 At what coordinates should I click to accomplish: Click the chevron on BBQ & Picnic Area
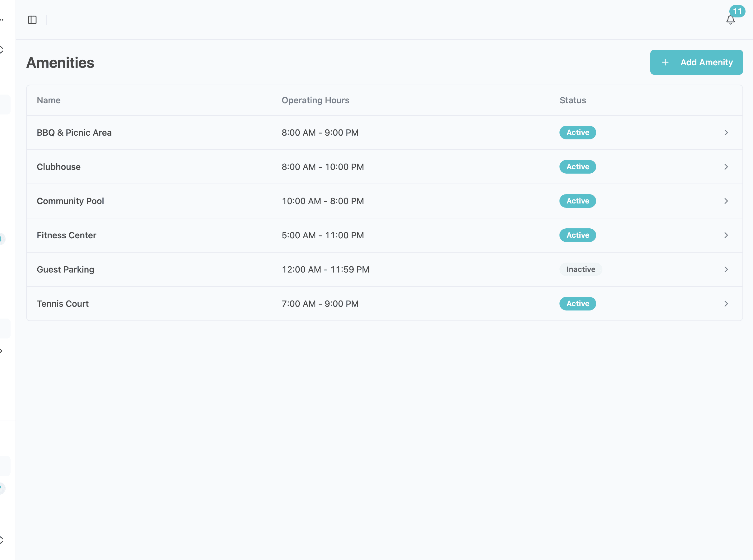point(726,133)
